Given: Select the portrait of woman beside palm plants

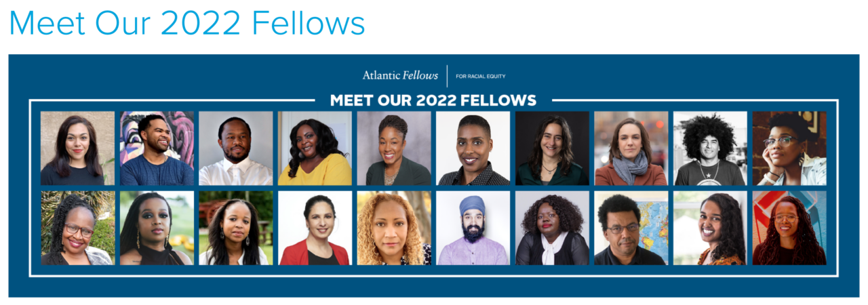Looking at the screenshot, I should point(77,228).
